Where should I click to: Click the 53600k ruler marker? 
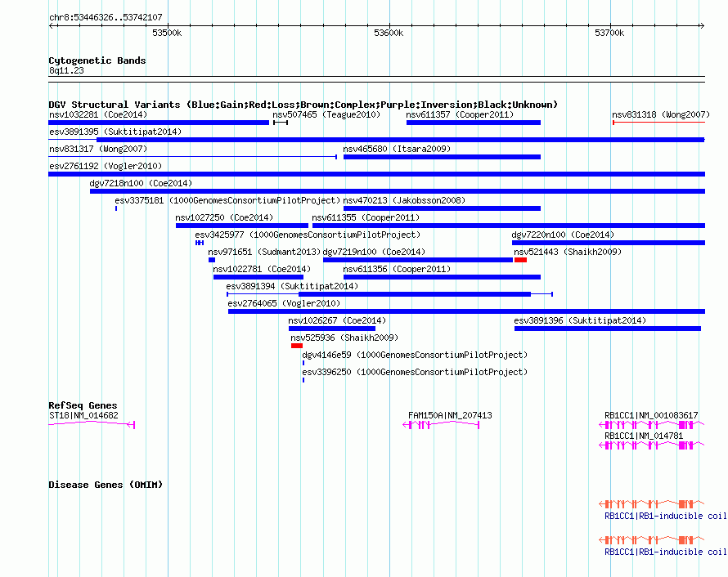coord(389,33)
